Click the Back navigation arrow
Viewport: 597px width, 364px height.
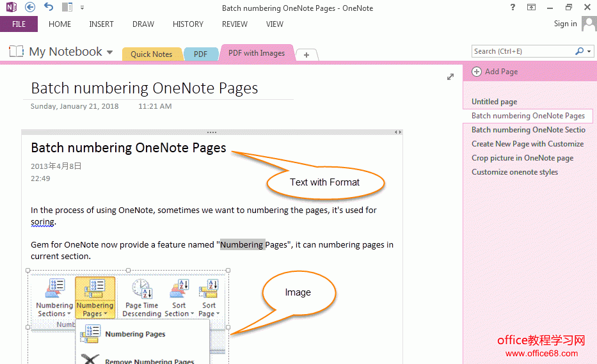[x=30, y=8]
